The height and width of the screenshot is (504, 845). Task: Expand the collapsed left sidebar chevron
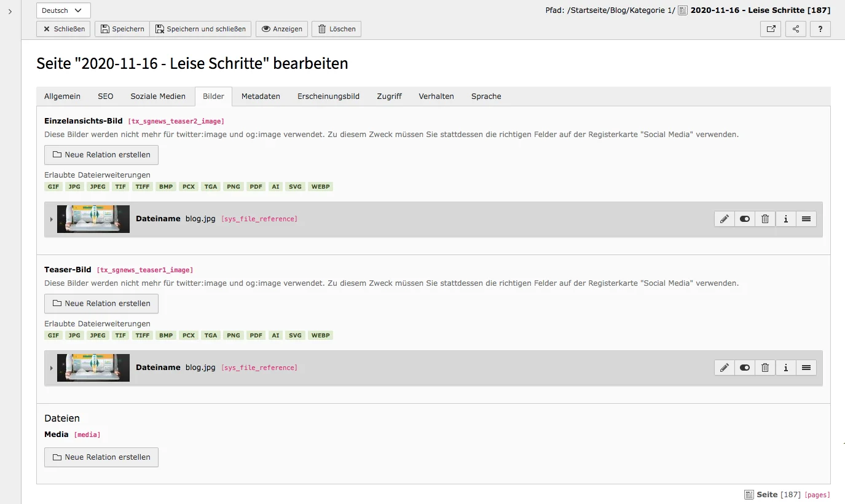[x=10, y=11]
